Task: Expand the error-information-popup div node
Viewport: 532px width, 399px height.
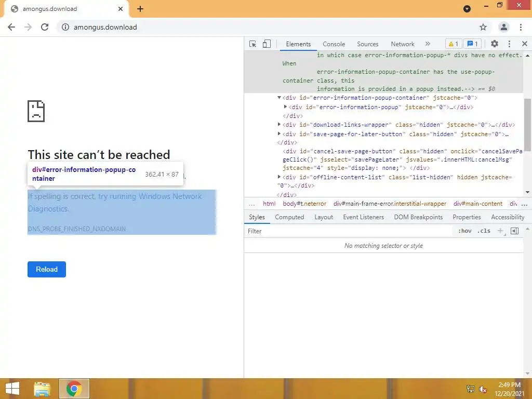Action: pos(285,107)
